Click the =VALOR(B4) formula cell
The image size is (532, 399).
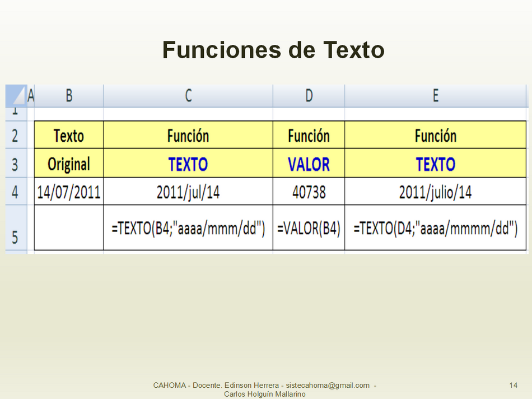coord(309,229)
